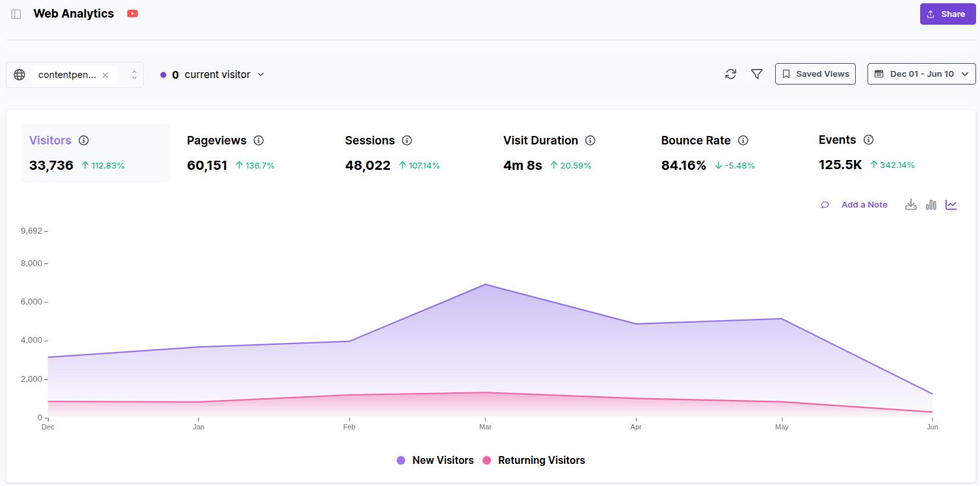Click the calendar icon in date range
The width and height of the screenshot is (980, 486).
[879, 74]
